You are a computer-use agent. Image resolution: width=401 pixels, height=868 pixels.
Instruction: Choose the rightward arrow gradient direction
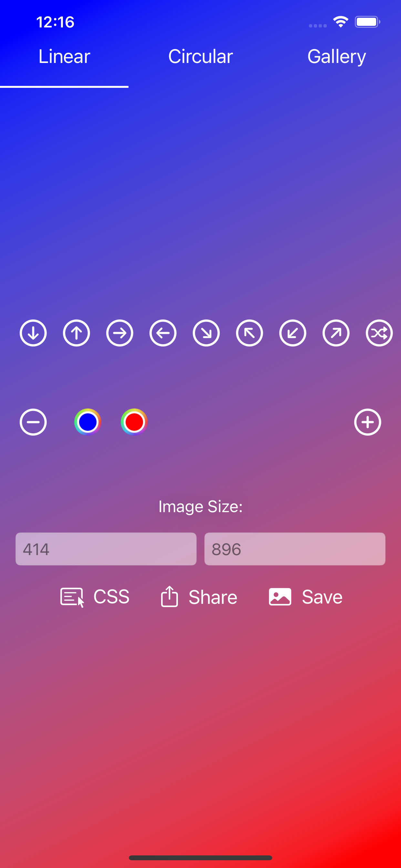click(120, 333)
